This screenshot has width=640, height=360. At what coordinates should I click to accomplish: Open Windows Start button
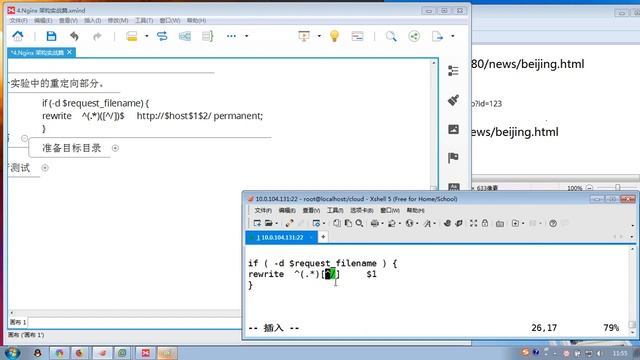(12, 353)
